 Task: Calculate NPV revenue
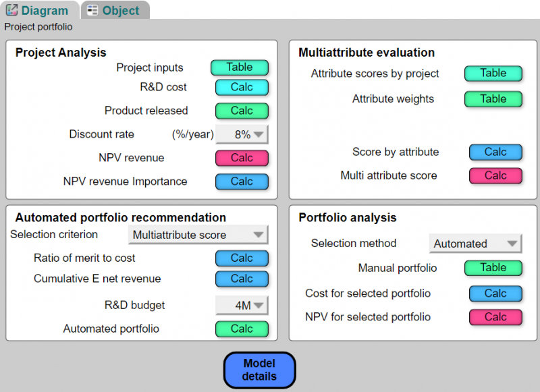coord(242,158)
